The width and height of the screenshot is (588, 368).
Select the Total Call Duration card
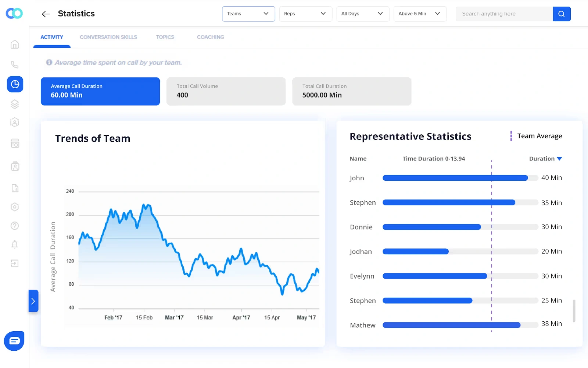(x=352, y=91)
